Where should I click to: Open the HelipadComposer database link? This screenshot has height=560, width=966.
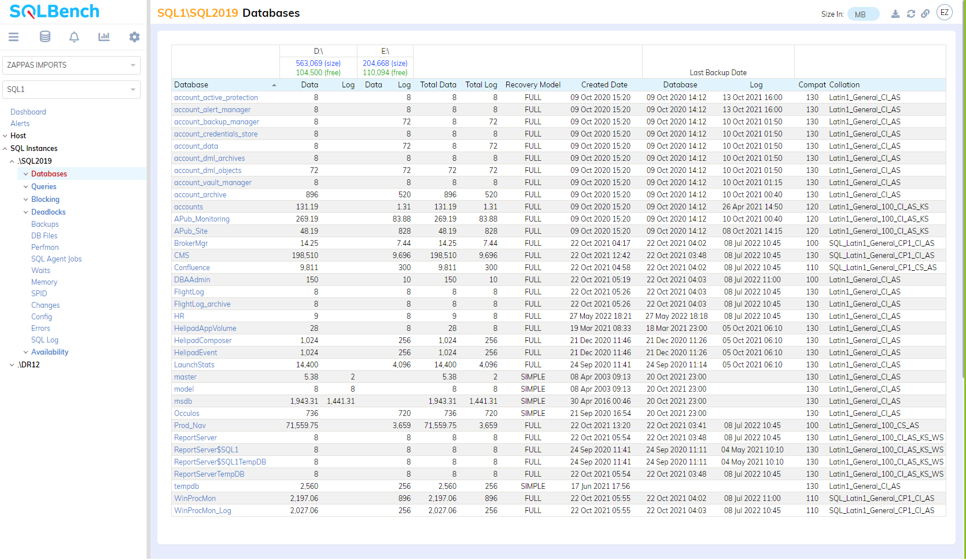[x=202, y=340]
